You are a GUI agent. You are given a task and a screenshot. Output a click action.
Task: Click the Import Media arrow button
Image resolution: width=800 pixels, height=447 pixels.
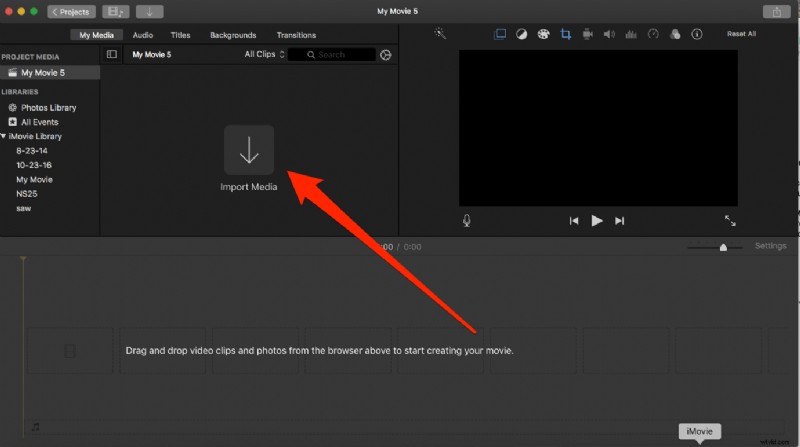[x=248, y=150]
